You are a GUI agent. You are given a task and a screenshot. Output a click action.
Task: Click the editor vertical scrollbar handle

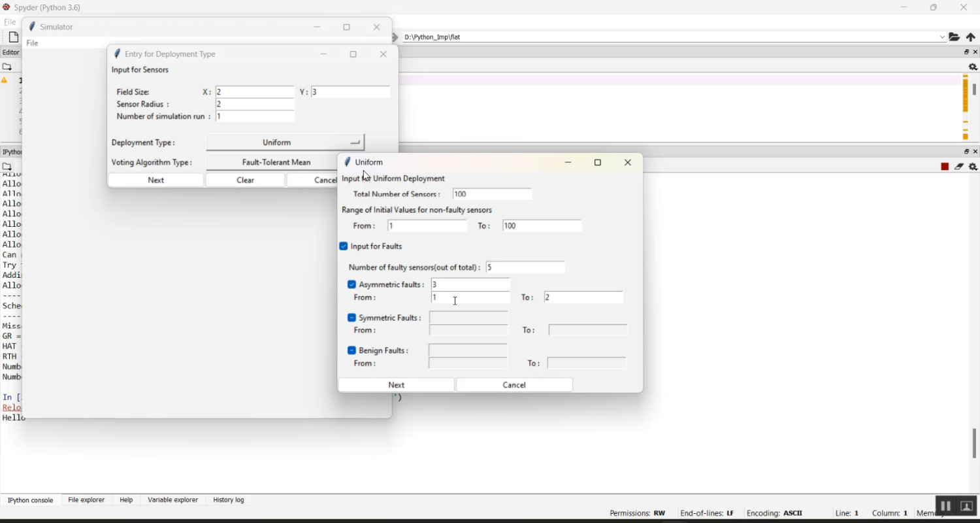click(974, 90)
